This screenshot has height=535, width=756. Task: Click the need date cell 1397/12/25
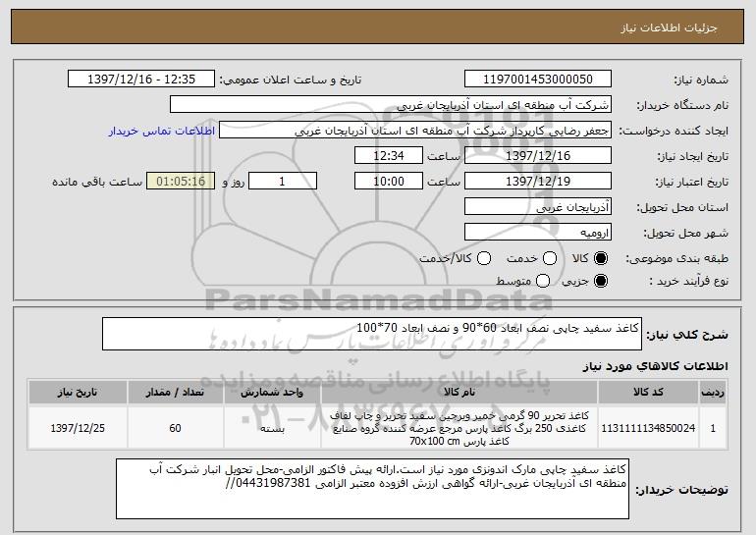[x=78, y=428]
